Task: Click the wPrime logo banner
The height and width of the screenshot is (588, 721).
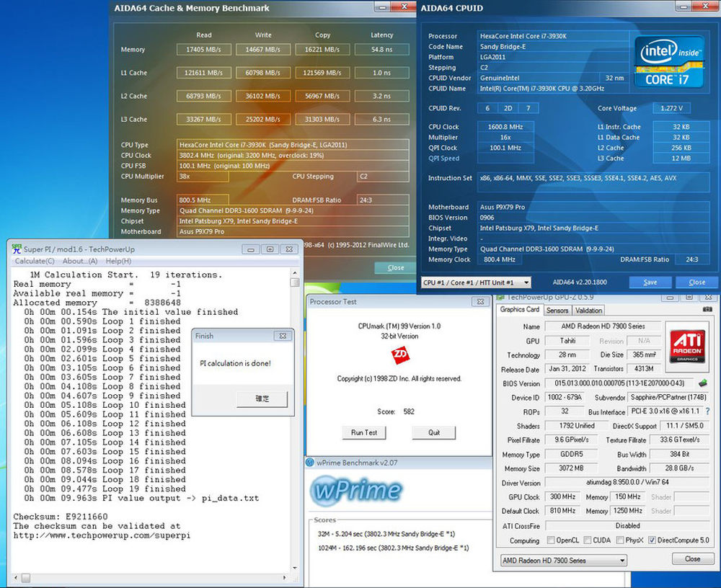Action: (356, 490)
